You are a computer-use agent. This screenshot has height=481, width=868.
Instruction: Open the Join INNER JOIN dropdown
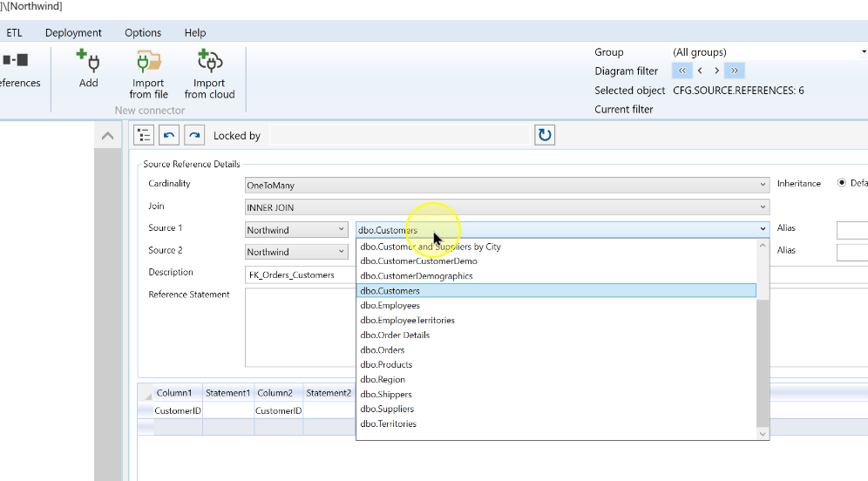coord(507,207)
